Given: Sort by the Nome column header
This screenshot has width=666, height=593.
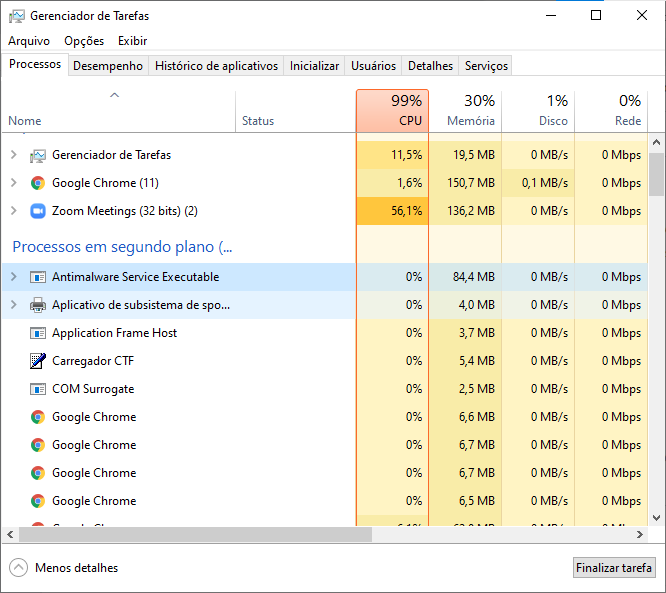Looking at the screenshot, I should coord(118,111).
